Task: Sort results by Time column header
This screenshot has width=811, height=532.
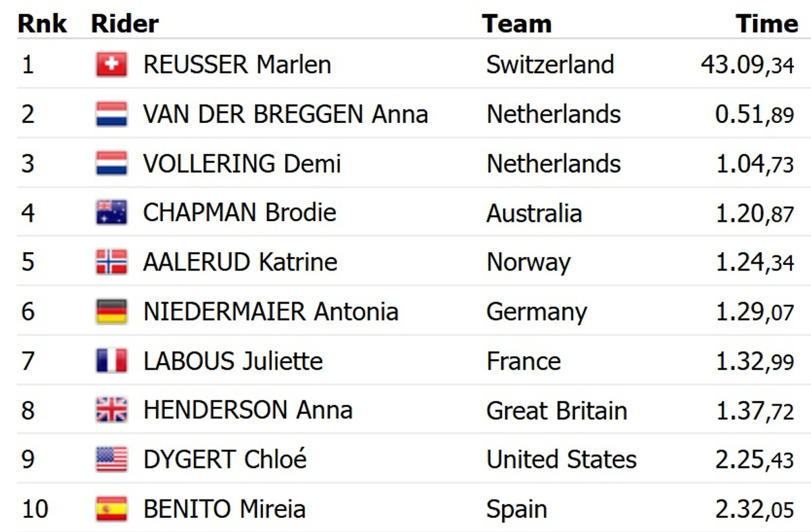Action: click(x=766, y=24)
